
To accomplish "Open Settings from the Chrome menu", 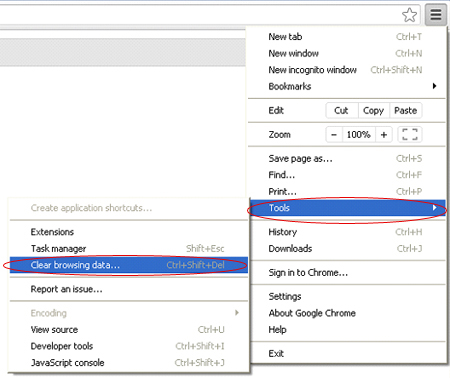I will click(x=347, y=296).
